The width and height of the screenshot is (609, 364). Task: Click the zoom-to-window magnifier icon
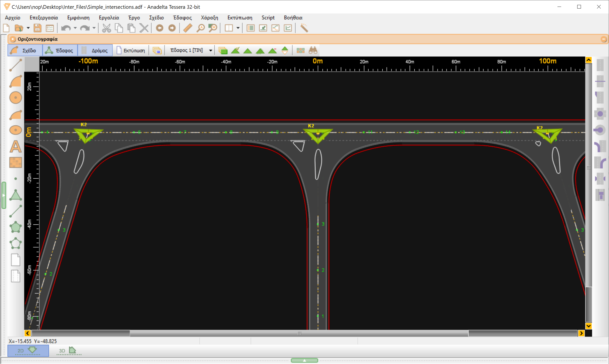pyautogui.click(x=213, y=28)
